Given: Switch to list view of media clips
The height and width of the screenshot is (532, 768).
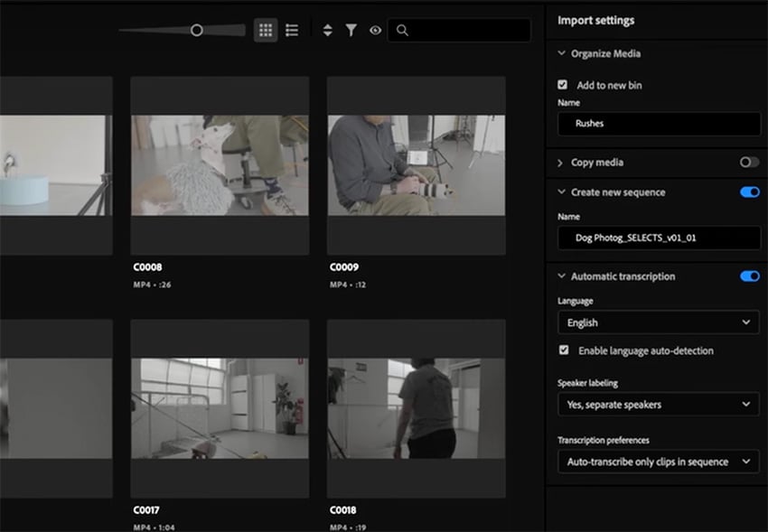Looking at the screenshot, I should click(291, 29).
